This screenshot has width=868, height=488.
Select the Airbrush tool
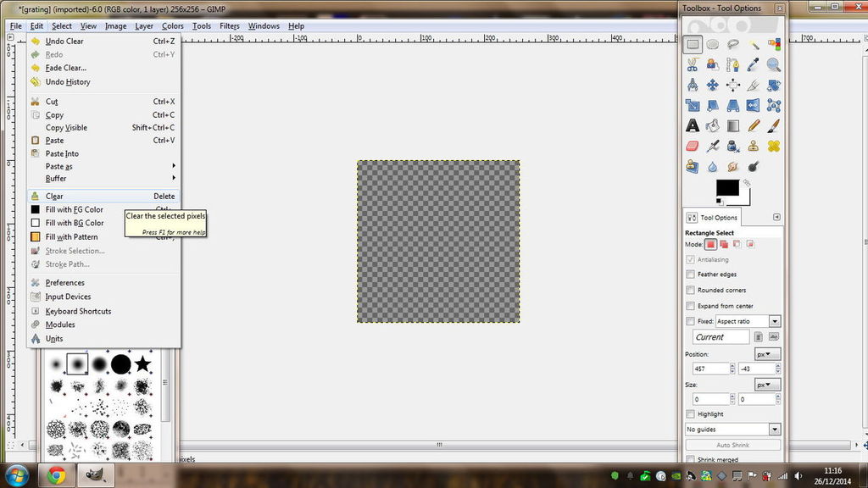click(712, 147)
